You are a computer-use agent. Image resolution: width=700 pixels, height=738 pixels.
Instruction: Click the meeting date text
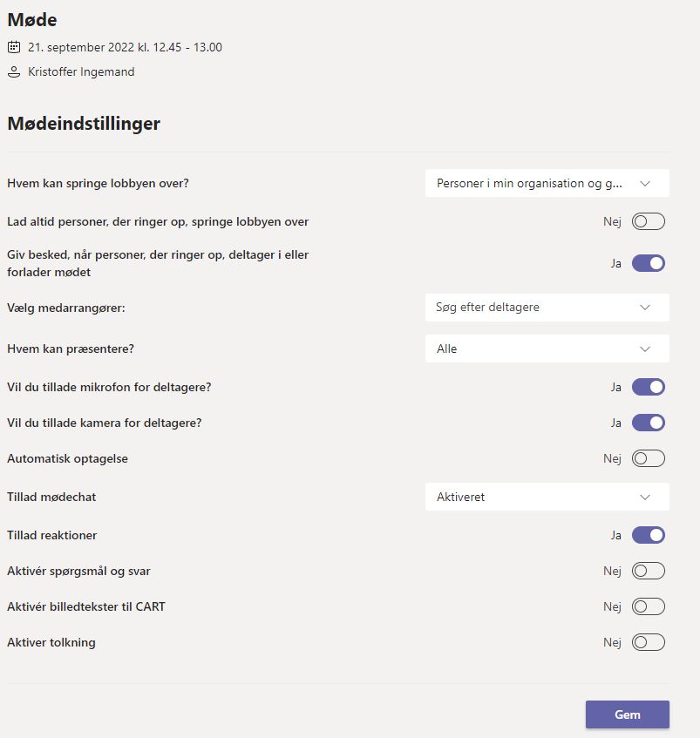tap(126, 47)
